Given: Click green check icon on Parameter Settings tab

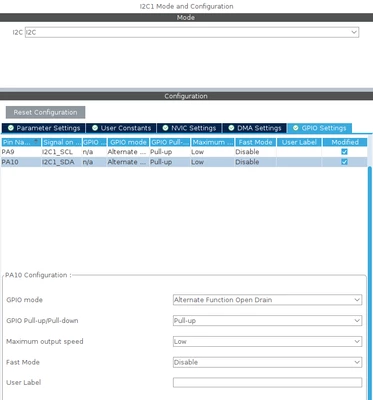Looking at the screenshot, I should 11,128.
